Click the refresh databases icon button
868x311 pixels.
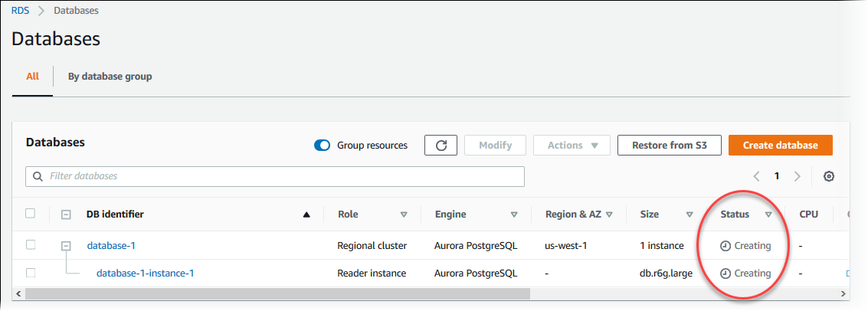pyautogui.click(x=441, y=146)
